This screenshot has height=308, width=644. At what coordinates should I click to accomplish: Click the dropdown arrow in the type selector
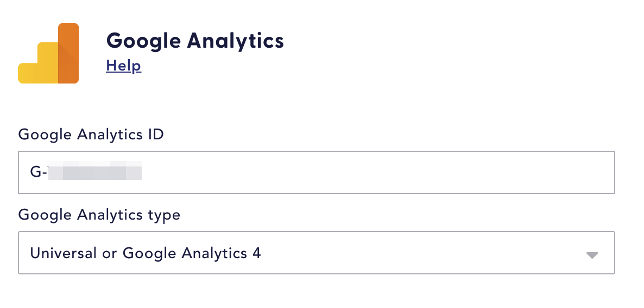click(x=592, y=255)
